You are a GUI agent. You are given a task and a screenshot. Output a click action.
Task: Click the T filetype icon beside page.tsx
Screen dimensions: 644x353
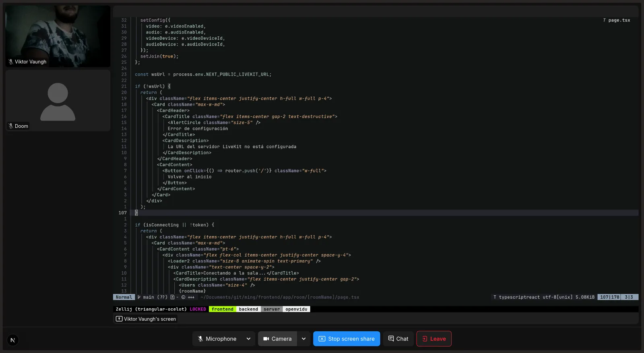click(x=604, y=20)
